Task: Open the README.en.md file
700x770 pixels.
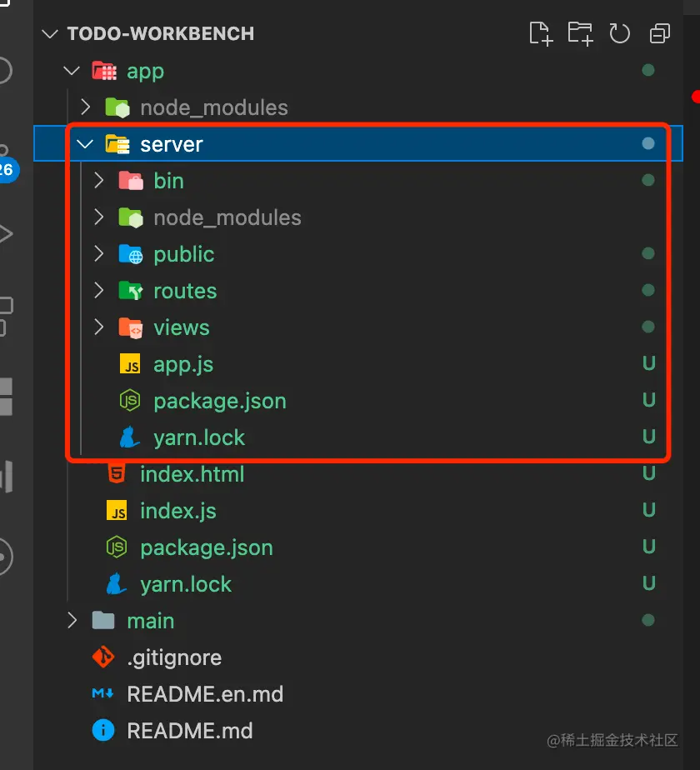Action: [205, 694]
